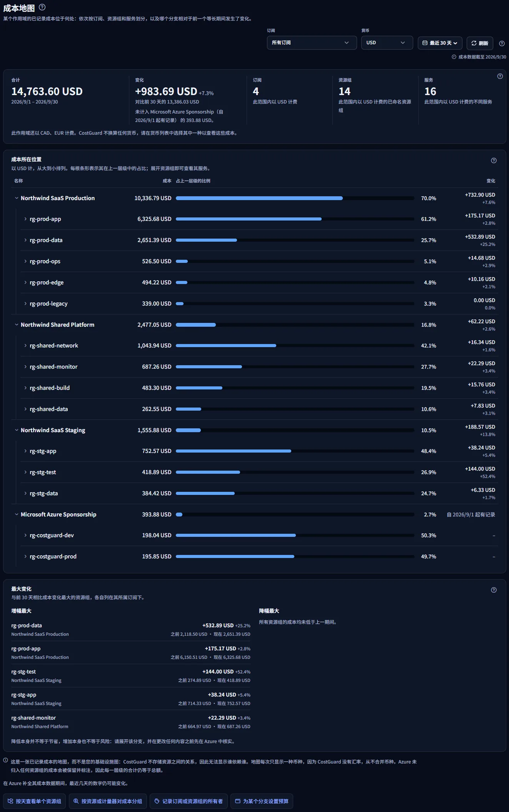Image resolution: width=509 pixels, height=812 pixels.
Task: Expand the rg-stg-app row in cost tree
Action: click(x=25, y=451)
